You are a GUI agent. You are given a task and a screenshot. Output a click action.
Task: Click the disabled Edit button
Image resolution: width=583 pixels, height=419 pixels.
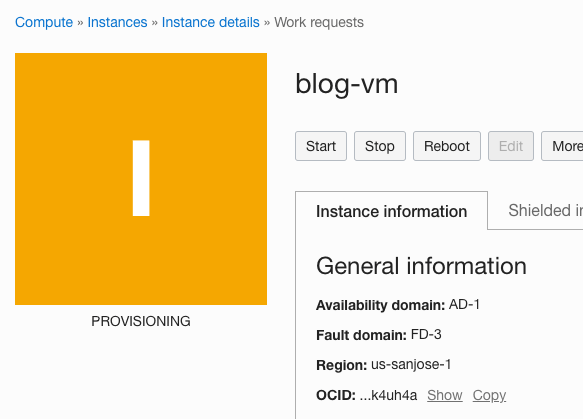[511, 146]
